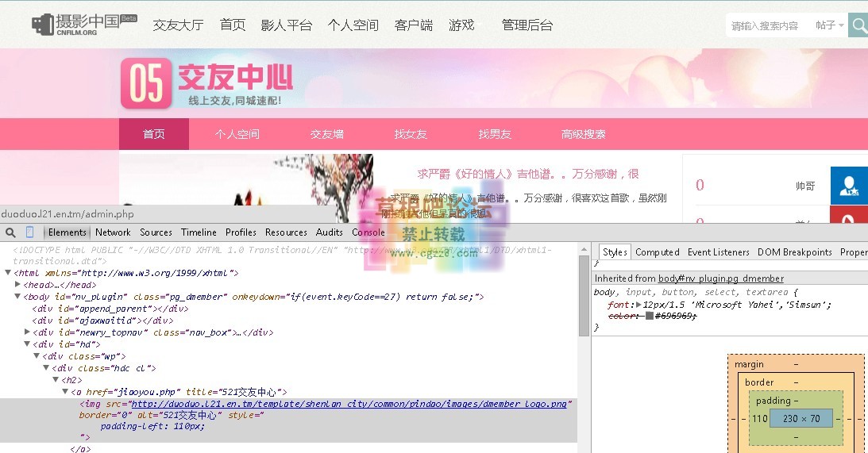The width and height of the screenshot is (868, 453).
Task: Open the pink 求严爵《好的情人》吉他谱 headline link
Action: coord(528,174)
